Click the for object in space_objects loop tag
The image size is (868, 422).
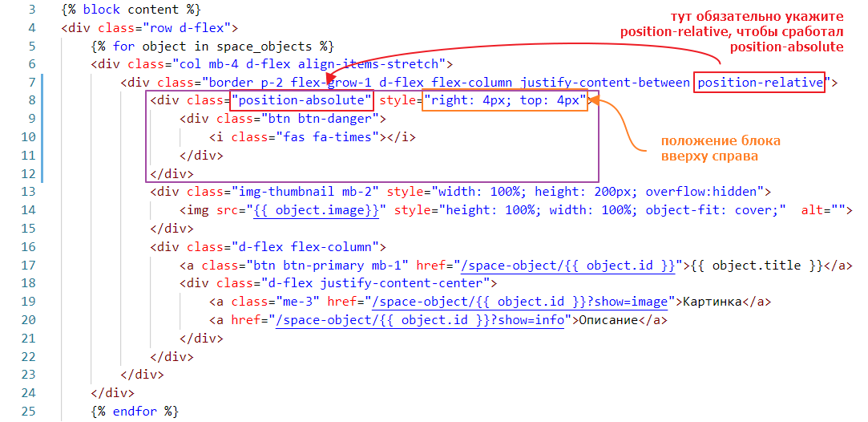tap(212, 46)
